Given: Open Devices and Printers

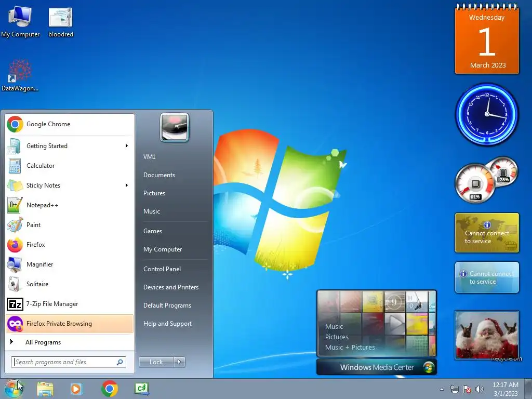Looking at the screenshot, I should 170,287.
